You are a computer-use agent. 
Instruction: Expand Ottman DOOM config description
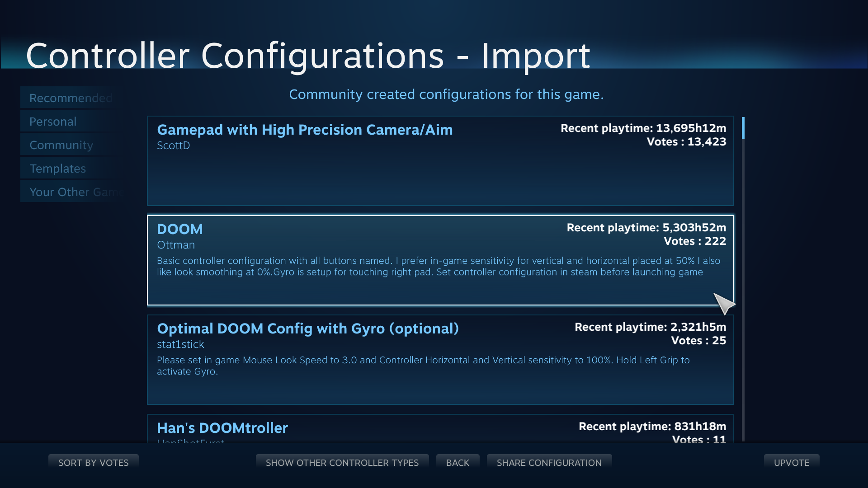click(438, 266)
